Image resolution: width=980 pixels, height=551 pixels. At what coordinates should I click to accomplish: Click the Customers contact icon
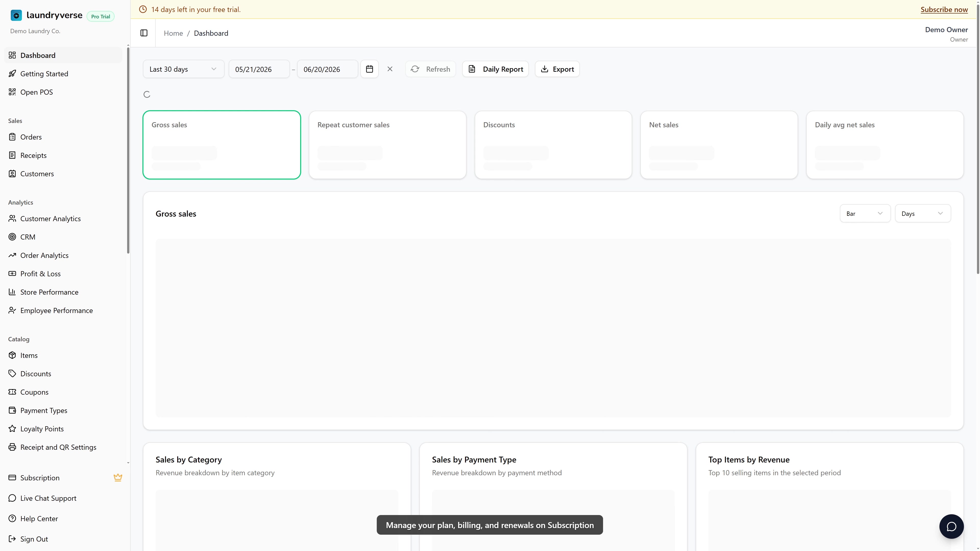click(12, 173)
